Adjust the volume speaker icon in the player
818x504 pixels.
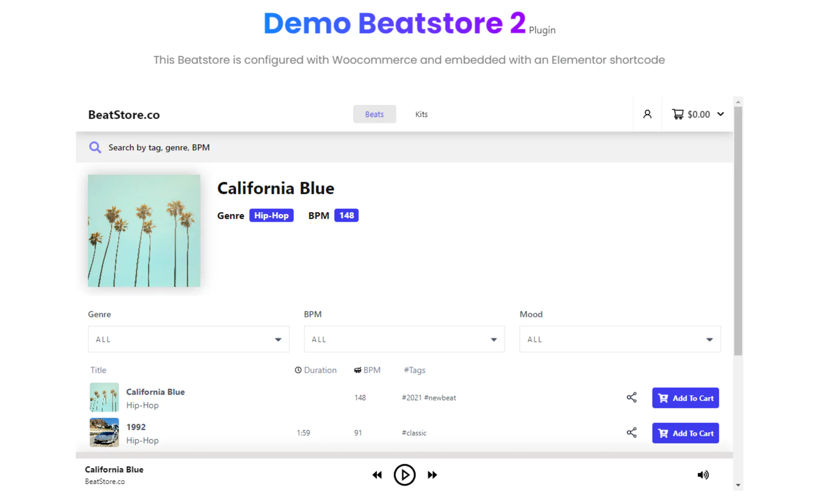(x=703, y=475)
